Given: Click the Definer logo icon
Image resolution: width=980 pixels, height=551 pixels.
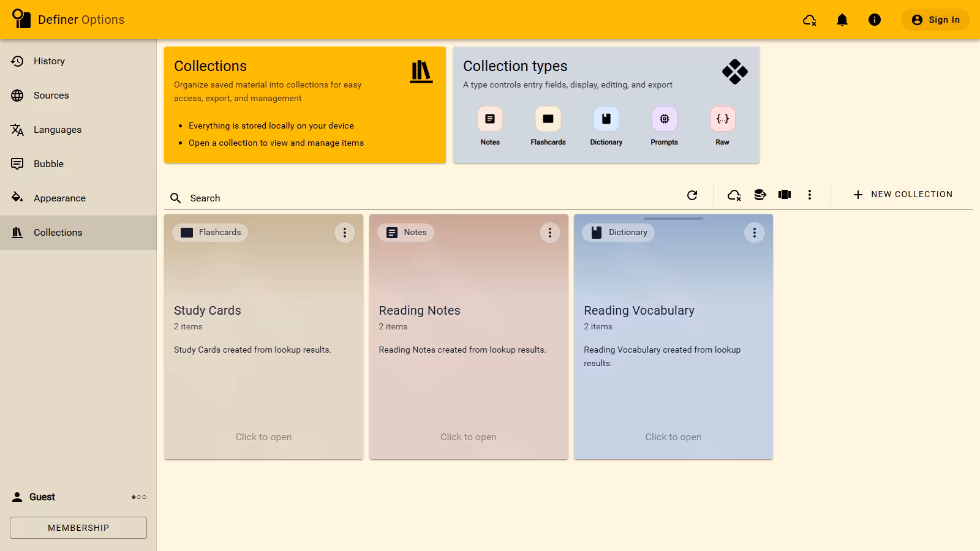Looking at the screenshot, I should pyautogui.click(x=21, y=19).
